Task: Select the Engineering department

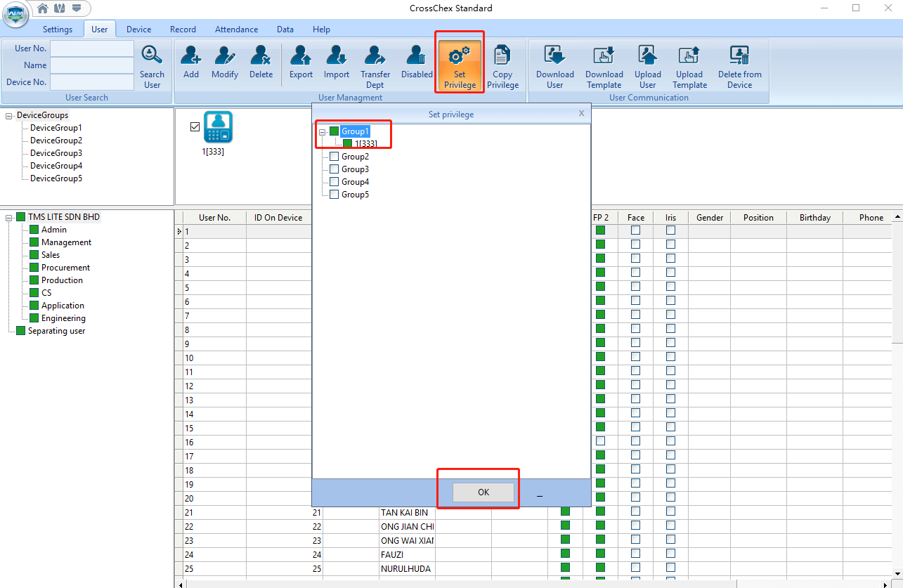Action: [63, 318]
